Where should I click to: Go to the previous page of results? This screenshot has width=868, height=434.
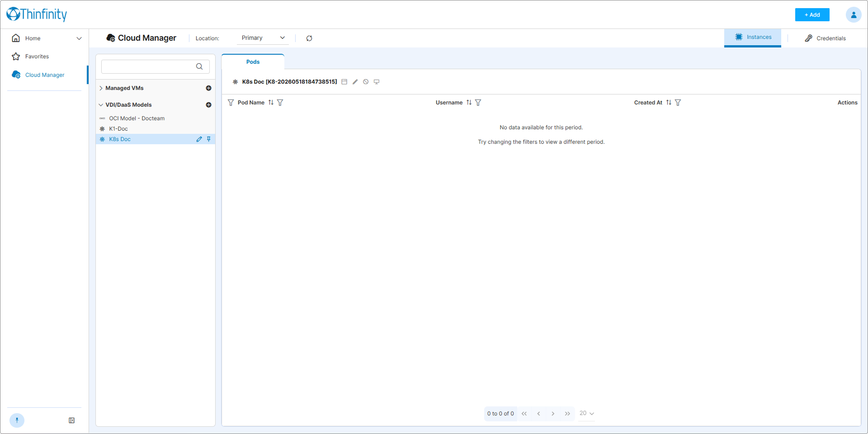pos(539,414)
